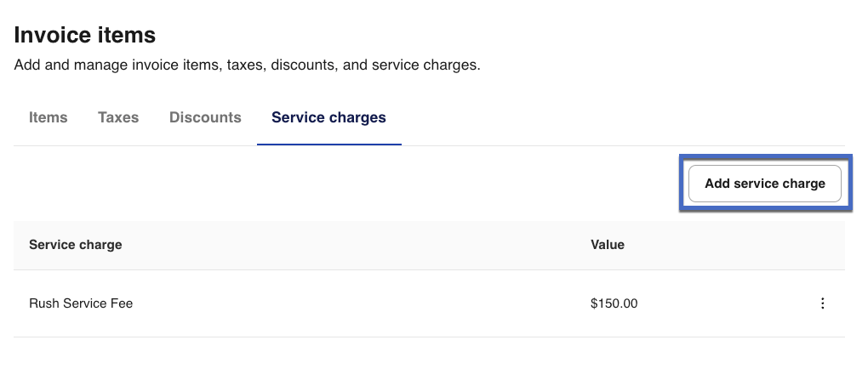Image resolution: width=868 pixels, height=374 pixels.
Task: Click the Invoice items page heading
Action: [x=85, y=35]
